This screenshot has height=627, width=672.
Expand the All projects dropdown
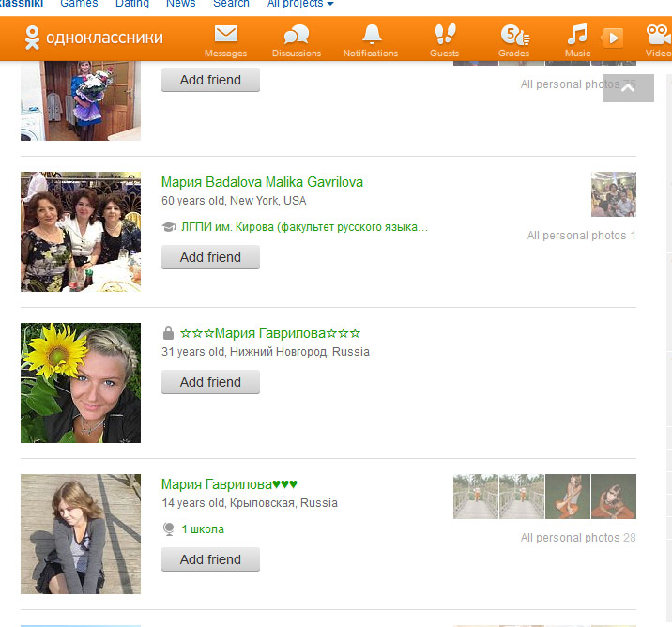pos(300,4)
